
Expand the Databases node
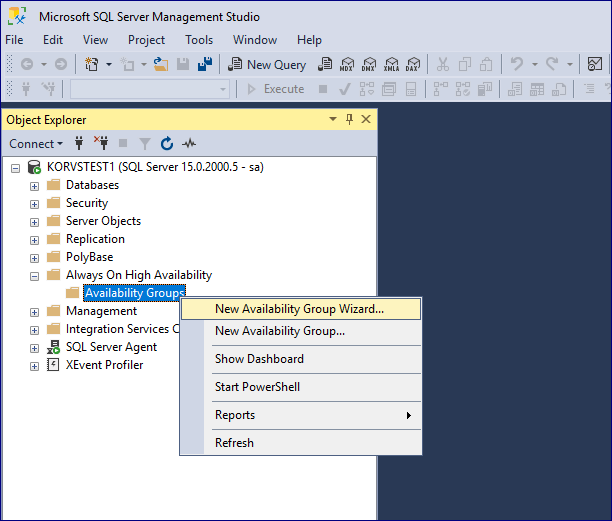click(34, 187)
